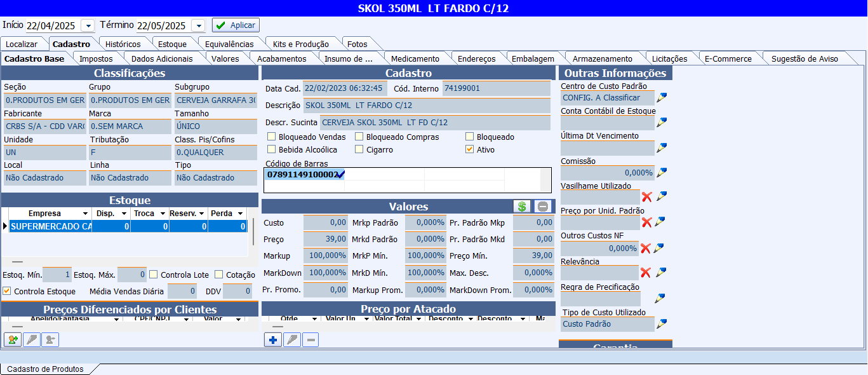The image size is (868, 375).
Task: Open the Medicamento sub-tab
Action: pos(415,58)
